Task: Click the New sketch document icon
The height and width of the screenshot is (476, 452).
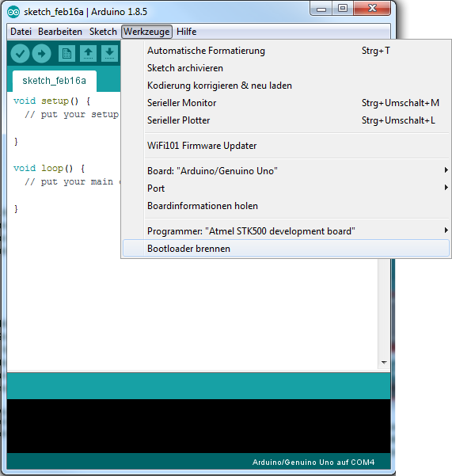Action: point(66,54)
